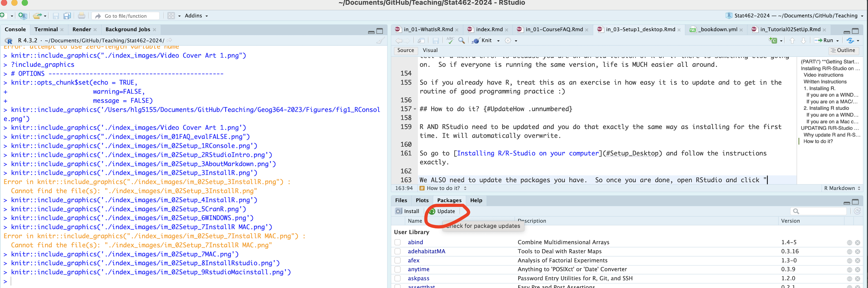Switch to the Terminal tab
The image size is (868, 288).
tap(46, 29)
